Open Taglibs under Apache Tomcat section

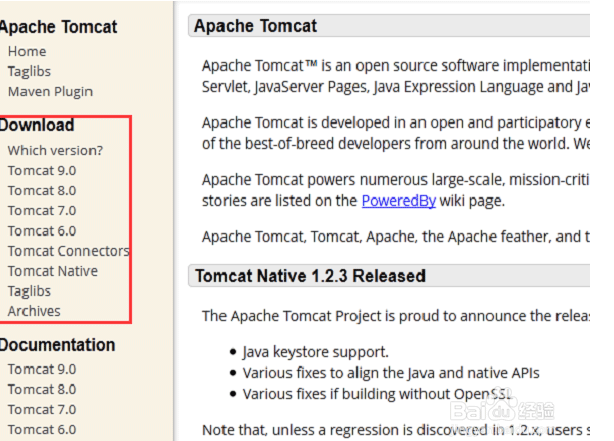[29, 72]
